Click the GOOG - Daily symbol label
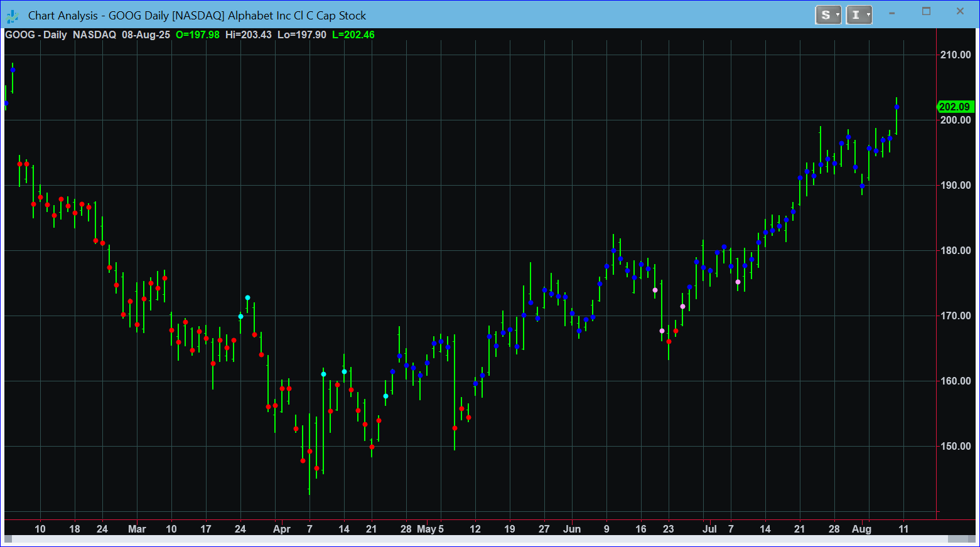The height and width of the screenshot is (547, 980). pyautogui.click(x=36, y=35)
